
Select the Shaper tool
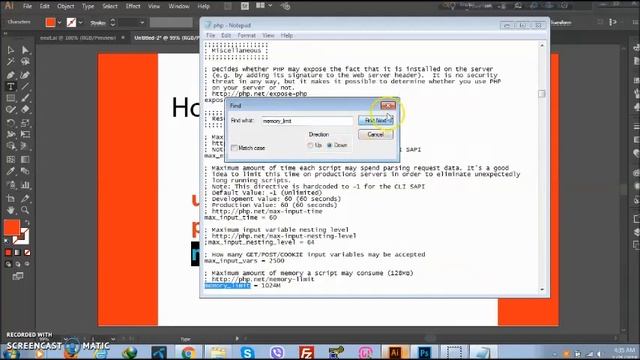tap(11, 109)
